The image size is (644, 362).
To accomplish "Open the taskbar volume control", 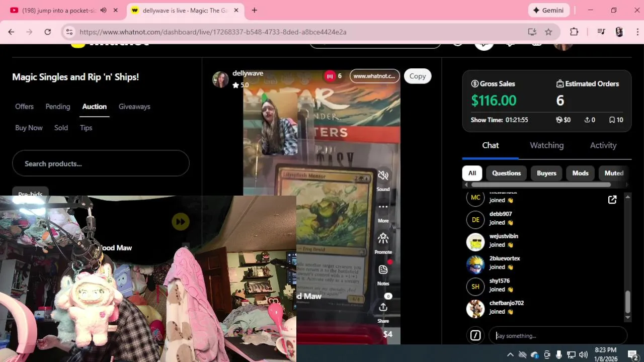I will click(x=583, y=354).
